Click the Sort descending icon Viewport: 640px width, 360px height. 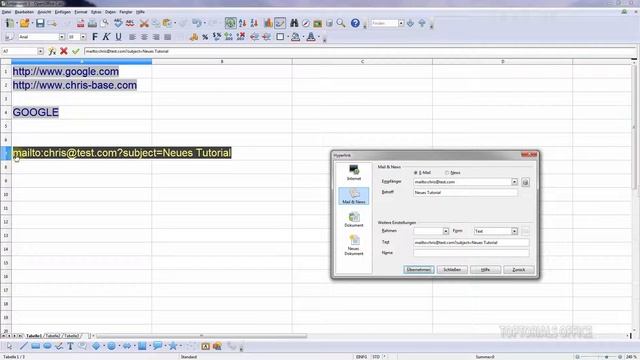254,23
